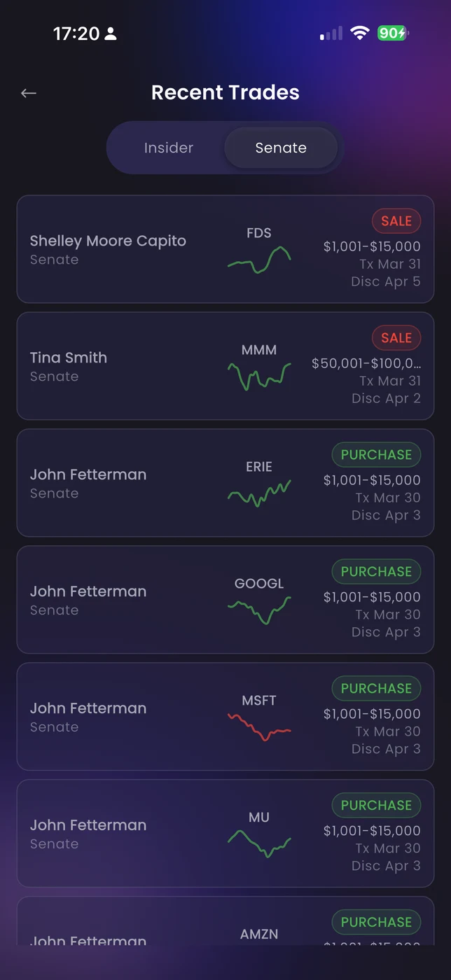Tap the PURCHASE badge on the ERIE trade
The width and height of the screenshot is (451, 980).
pos(376,455)
